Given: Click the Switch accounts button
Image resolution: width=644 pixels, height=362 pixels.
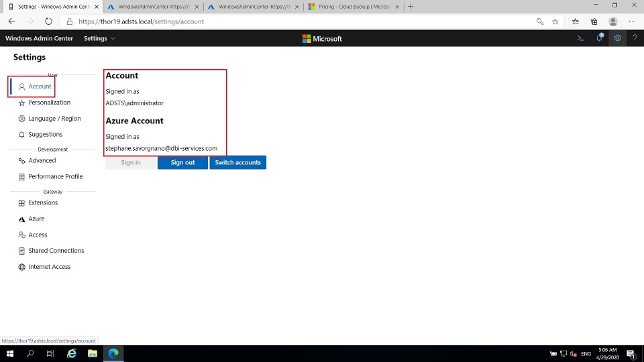Looking at the screenshot, I should click(x=237, y=162).
